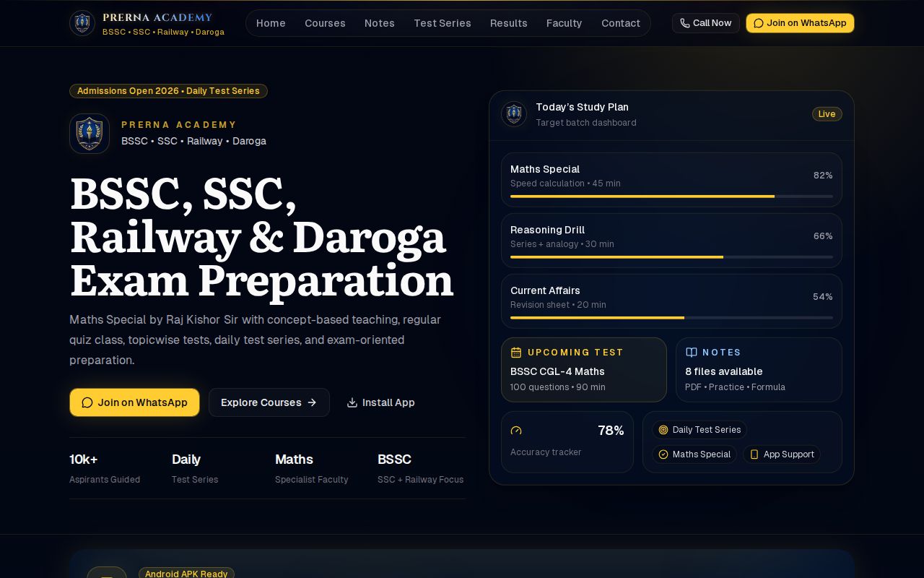Click '100 questions • 90 min' text
The height and width of the screenshot is (578, 924).
point(558,387)
